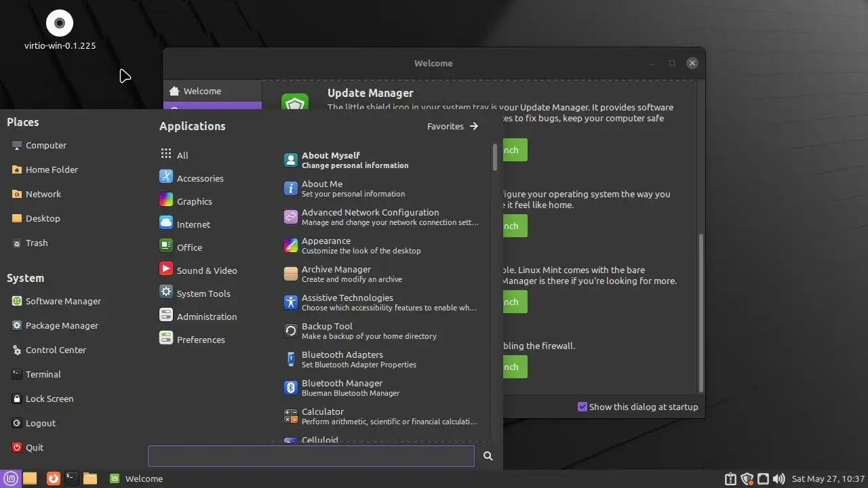
Task: Open Package Manager from System list
Action: [x=55, y=325]
